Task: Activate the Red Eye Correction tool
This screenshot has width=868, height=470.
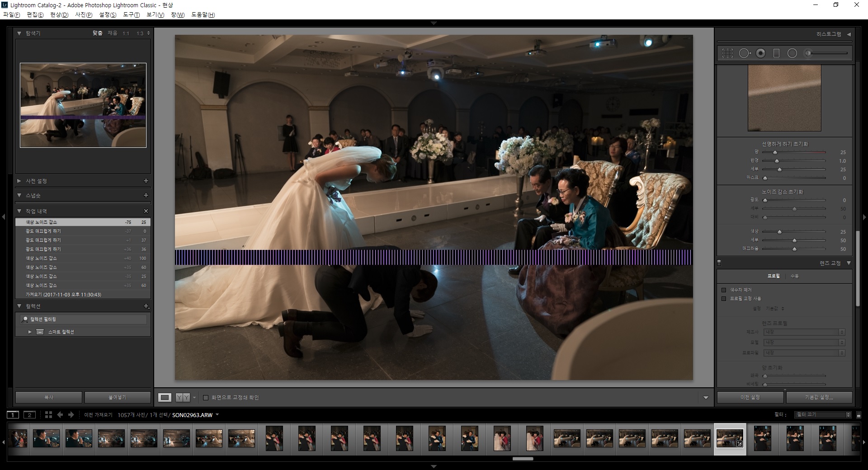Action: coord(761,53)
